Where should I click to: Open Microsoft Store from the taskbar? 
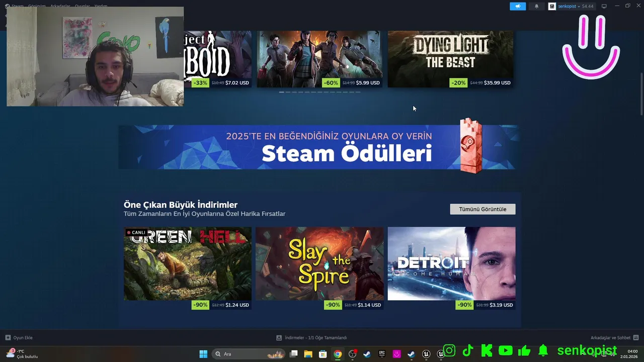[323, 354]
